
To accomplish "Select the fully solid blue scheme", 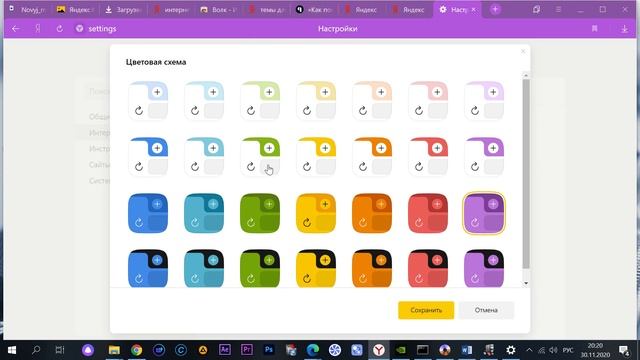I will click(148, 213).
